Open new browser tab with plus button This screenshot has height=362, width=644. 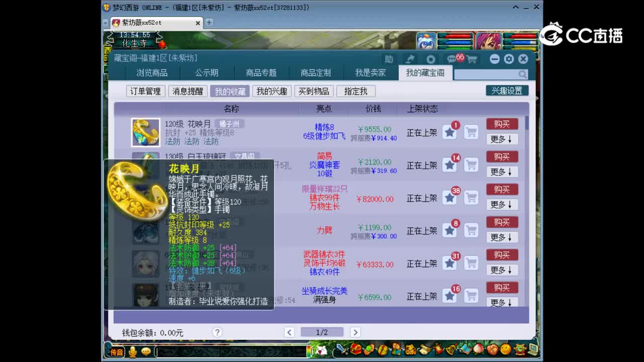(x=209, y=23)
